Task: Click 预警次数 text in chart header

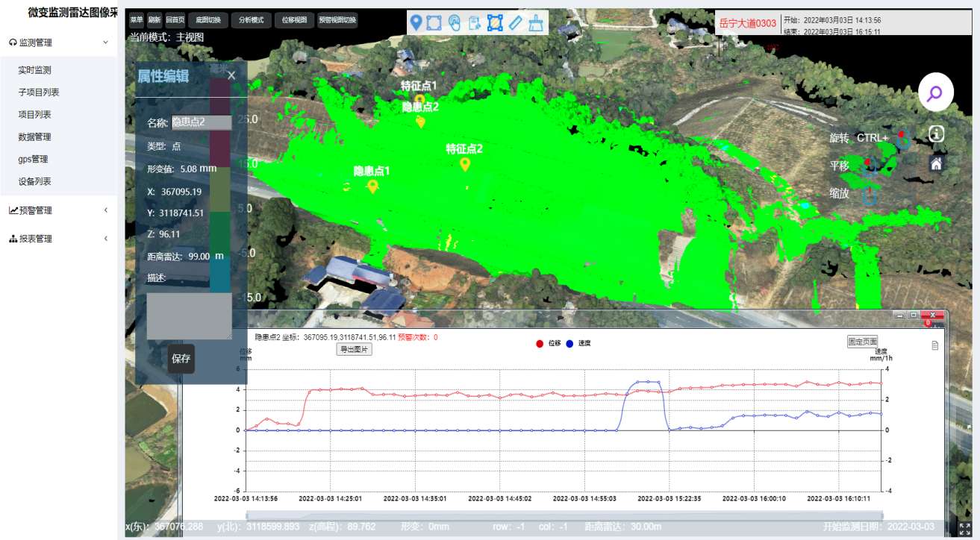Action: click(x=417, y=337)
